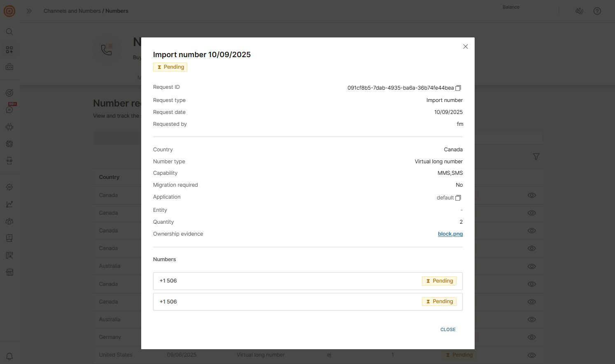615x364 pixels.
Task: Open the search icon in sidebar
Action: point(9,32)
